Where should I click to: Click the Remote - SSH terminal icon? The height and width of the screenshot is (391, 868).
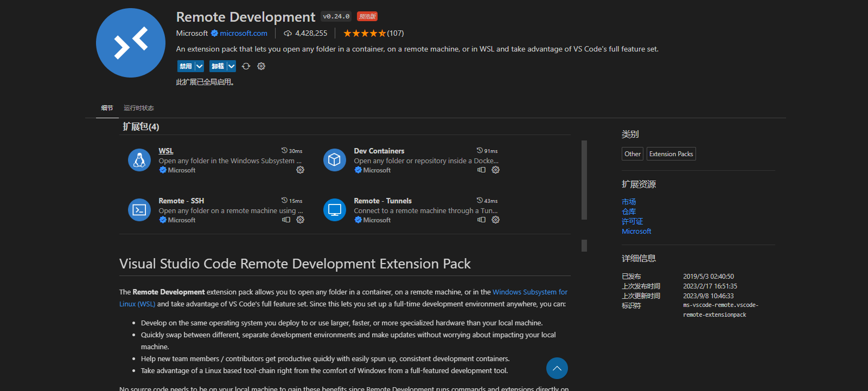pos(139,210)
